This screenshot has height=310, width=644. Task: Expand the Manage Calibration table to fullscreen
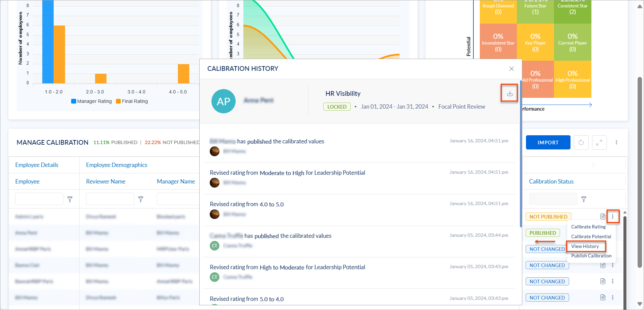point(599,142)
